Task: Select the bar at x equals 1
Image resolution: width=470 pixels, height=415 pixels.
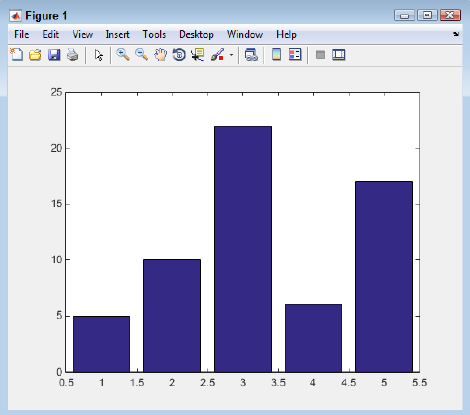Action: click(101, 344)
